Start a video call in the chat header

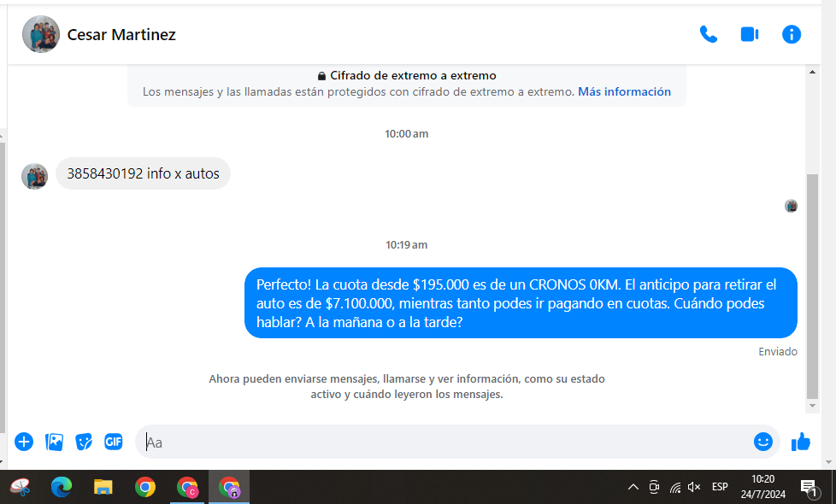(750, 34)
